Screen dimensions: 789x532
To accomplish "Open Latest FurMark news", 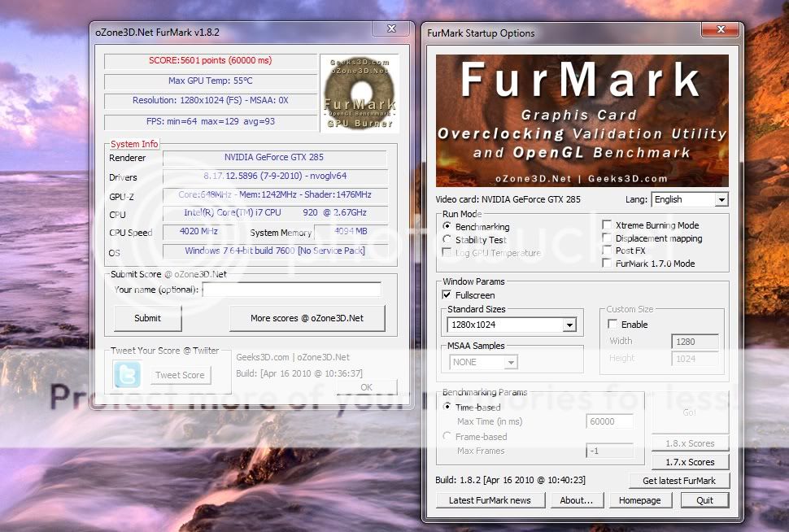I will 490,500.
